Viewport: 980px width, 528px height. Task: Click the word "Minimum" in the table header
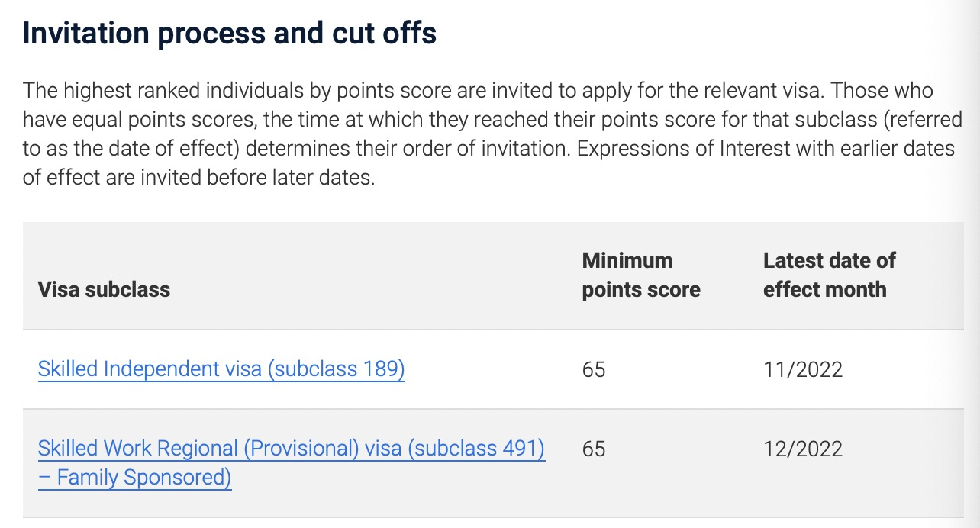(x=627, y=261)
